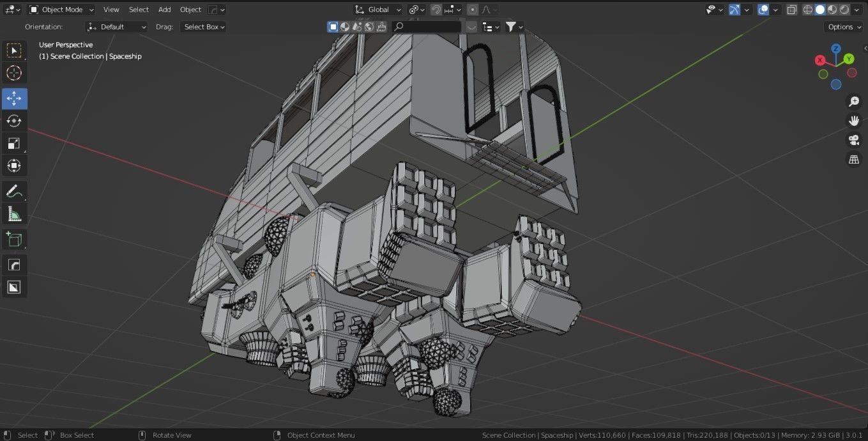868x441 pixels.
Task: Open the View menu
Action: [x=111, y=10]
